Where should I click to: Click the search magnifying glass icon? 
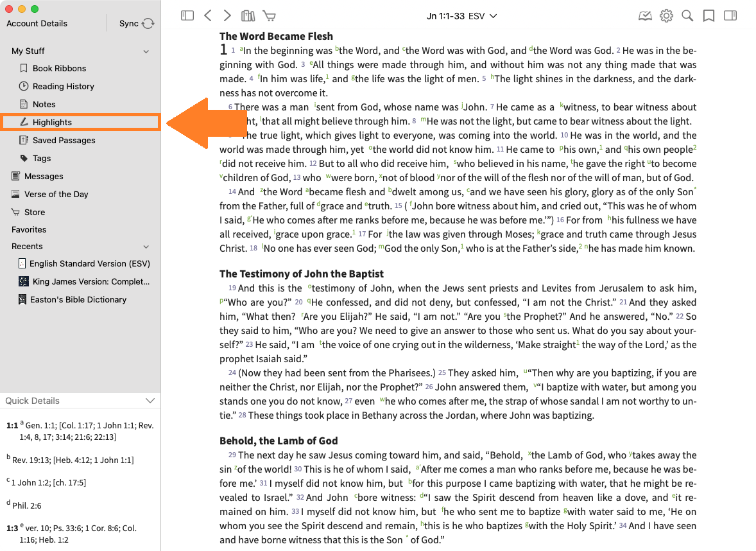[687, 16]
